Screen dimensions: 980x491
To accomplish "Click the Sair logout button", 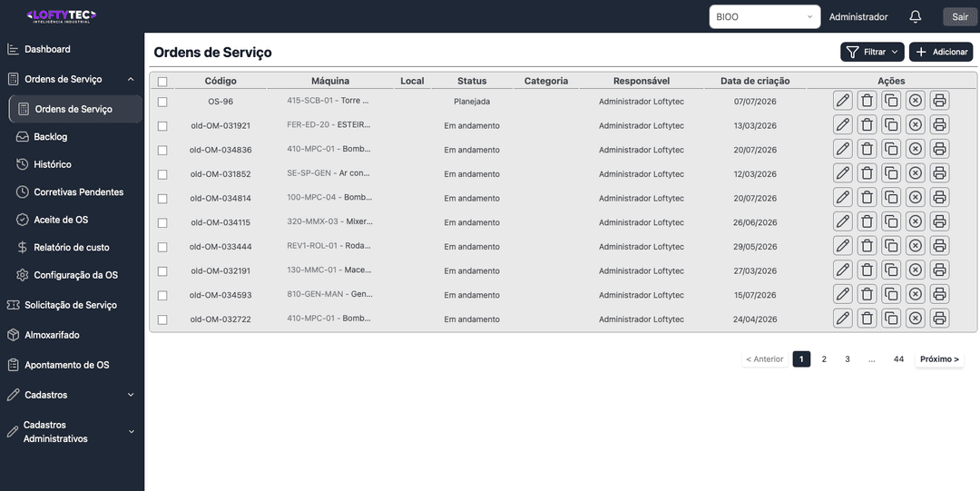I will (x=960, y=17).
